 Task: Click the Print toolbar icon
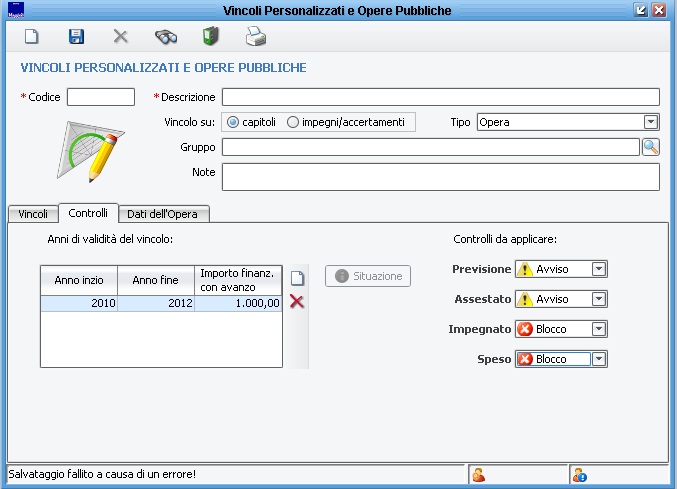pyautogui.click(x=255, y=37)
